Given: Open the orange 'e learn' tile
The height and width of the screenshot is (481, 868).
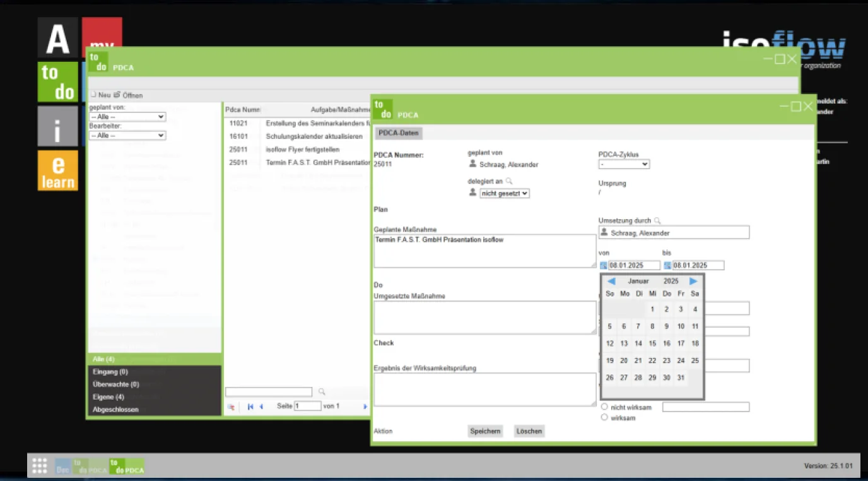Looking at the screenshot, I should [x=57, y=170].
